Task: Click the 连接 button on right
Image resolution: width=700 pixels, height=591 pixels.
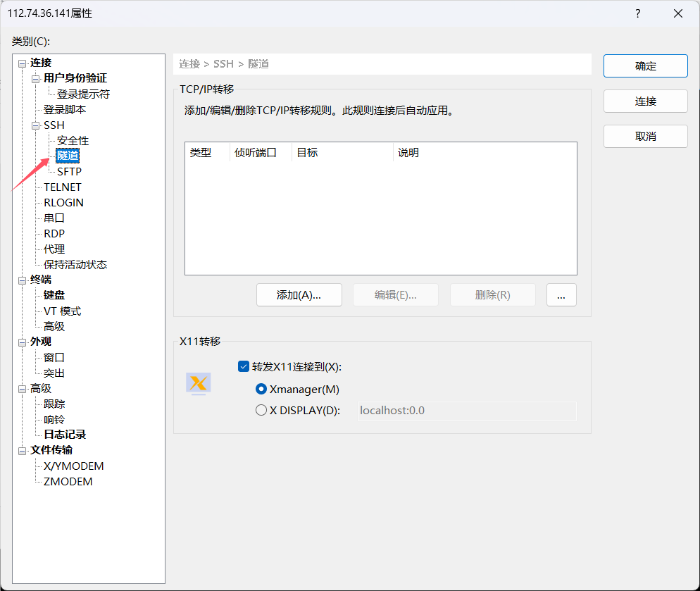Action: [x=646, y=101]
